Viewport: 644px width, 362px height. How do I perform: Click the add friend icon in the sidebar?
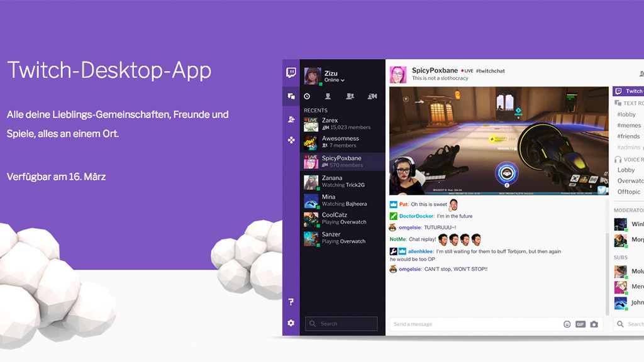[291, 119]
